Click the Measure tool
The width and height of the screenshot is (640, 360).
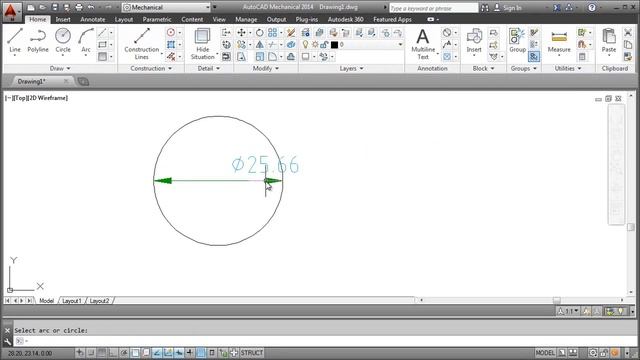pyautogui.click(x=559, y=41)
